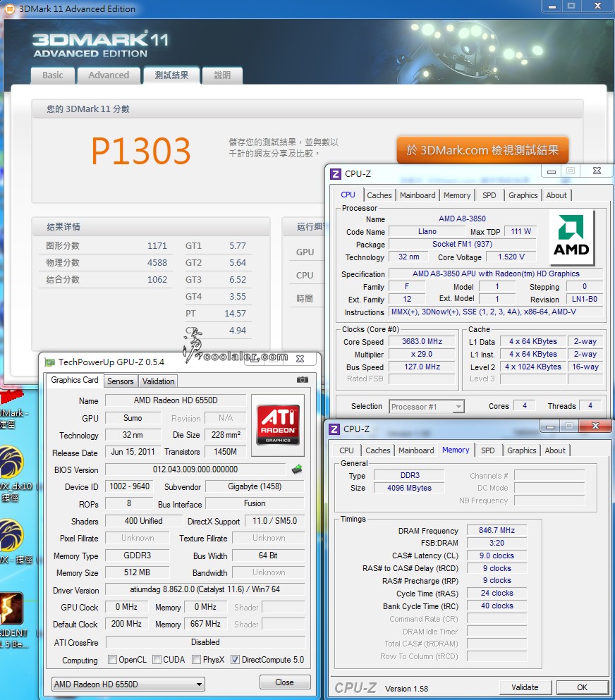
Task: Click the orange 3DMark.com results button
Action: pos(482,150)
